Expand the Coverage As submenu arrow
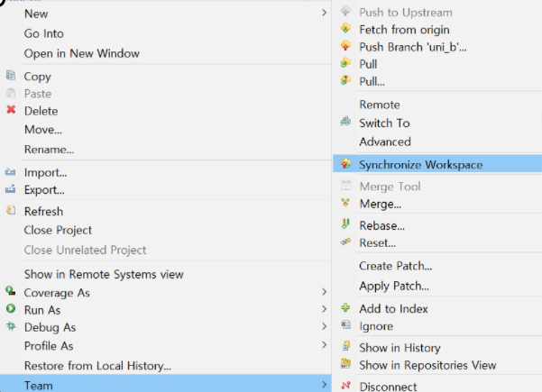 tap(324, 292)
